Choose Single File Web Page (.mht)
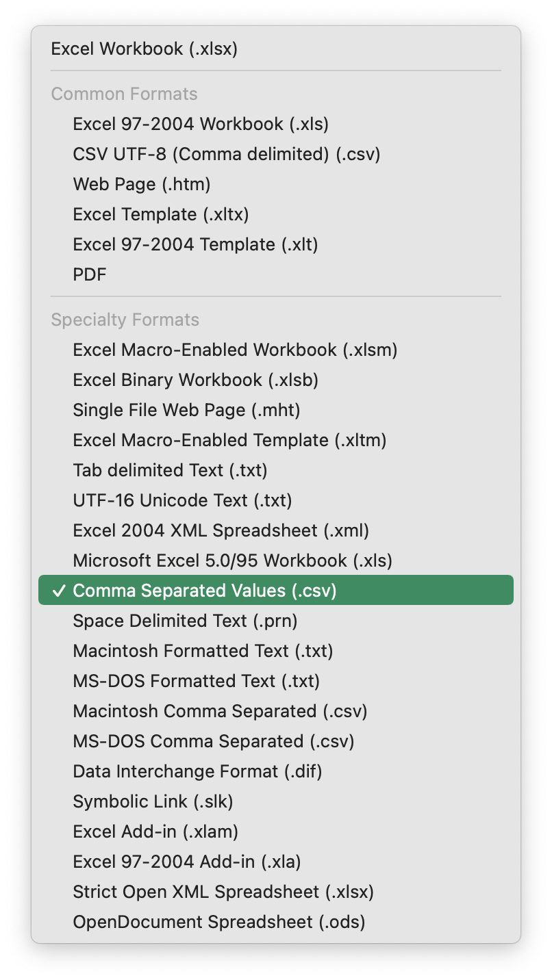This screenshot has width=552, height=980. [x=186, y=411]
